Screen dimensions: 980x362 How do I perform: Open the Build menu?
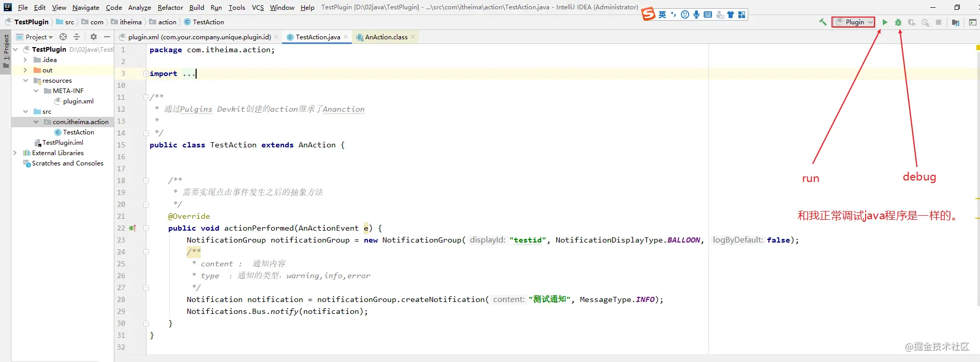click(197, 7)
